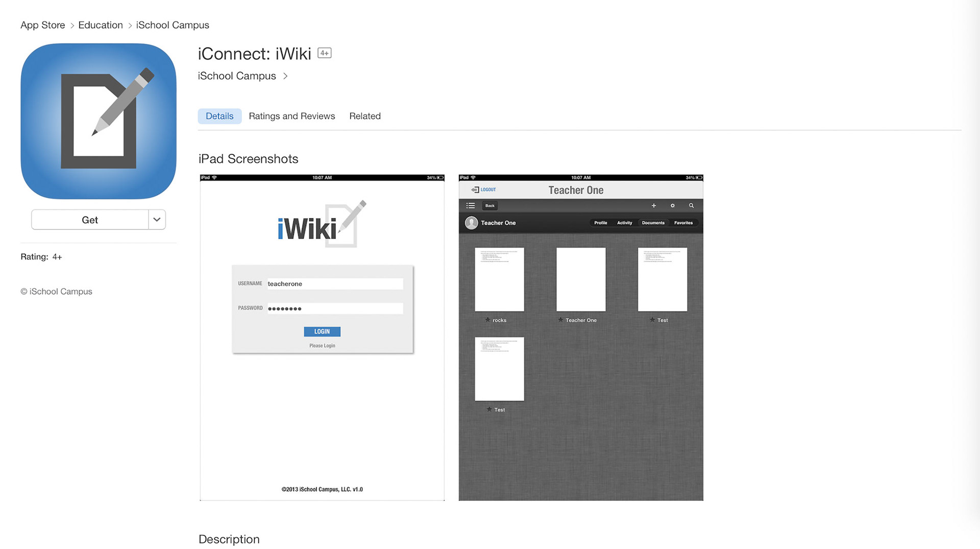Open the iWiki login screenshot
Viewport: 980px width, 549px height.
tap(322, 338)
